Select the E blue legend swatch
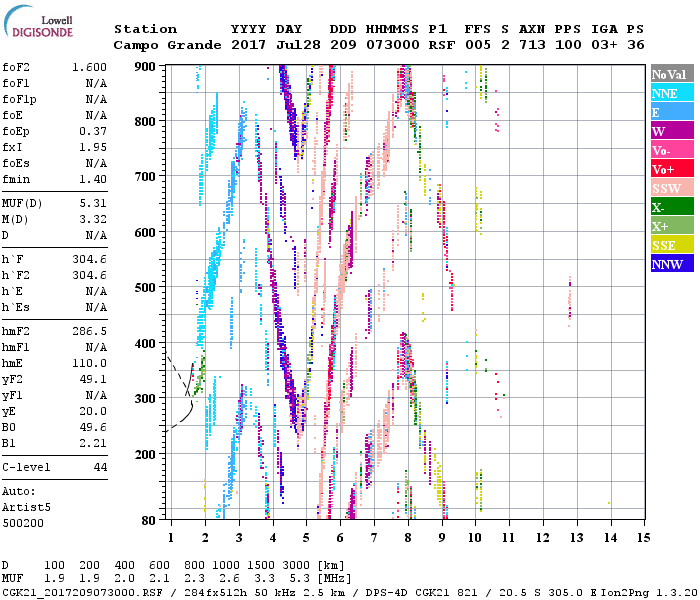 coord(672,112)
